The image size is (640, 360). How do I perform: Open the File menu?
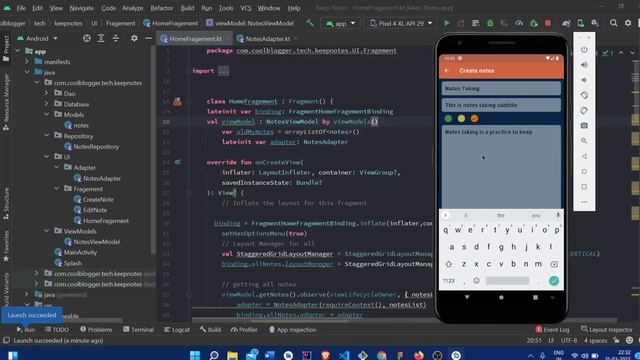point(21,8)
